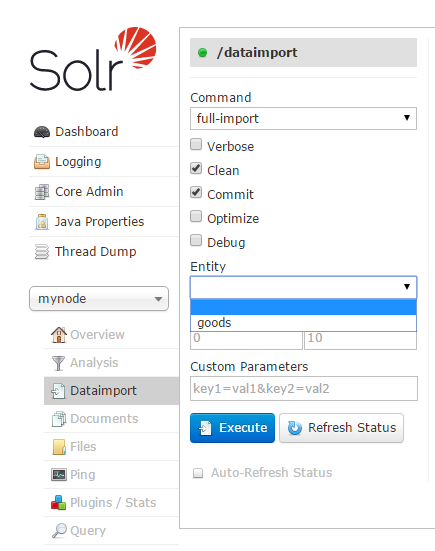435x551 pixels.
Task: Select the goods entity option
Action: point(303,323)
